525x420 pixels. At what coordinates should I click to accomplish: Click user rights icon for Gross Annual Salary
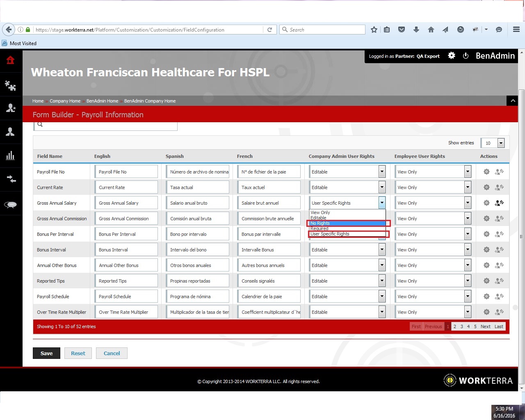point(499,203)
